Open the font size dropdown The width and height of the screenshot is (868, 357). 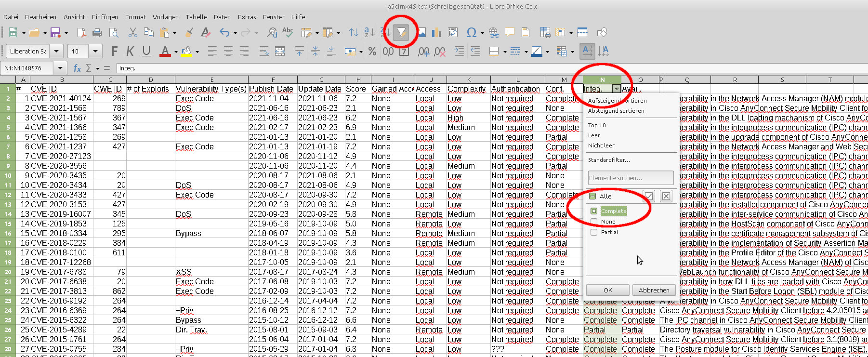click(x=95, y=51)
